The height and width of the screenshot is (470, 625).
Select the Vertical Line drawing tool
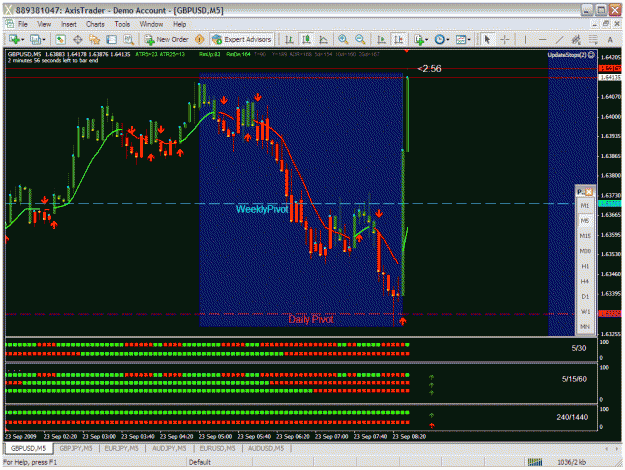click(525, 39)
